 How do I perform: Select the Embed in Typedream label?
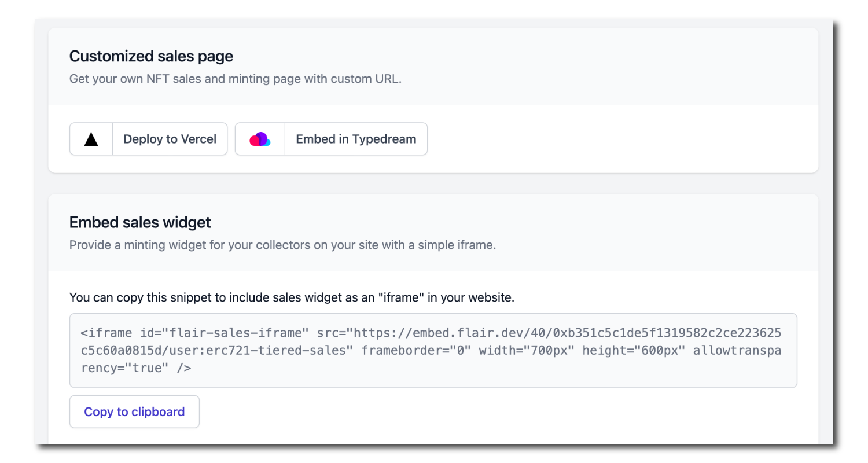[x=356, y=139]
